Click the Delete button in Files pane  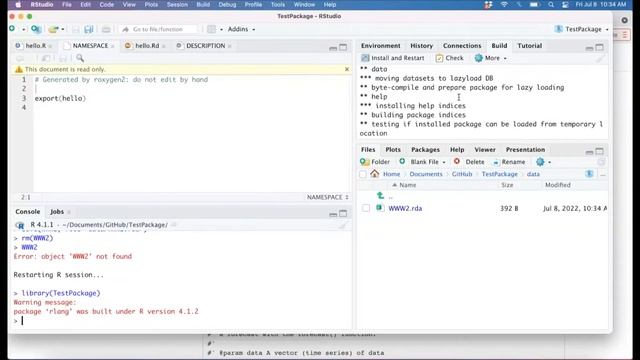[469, 162]
